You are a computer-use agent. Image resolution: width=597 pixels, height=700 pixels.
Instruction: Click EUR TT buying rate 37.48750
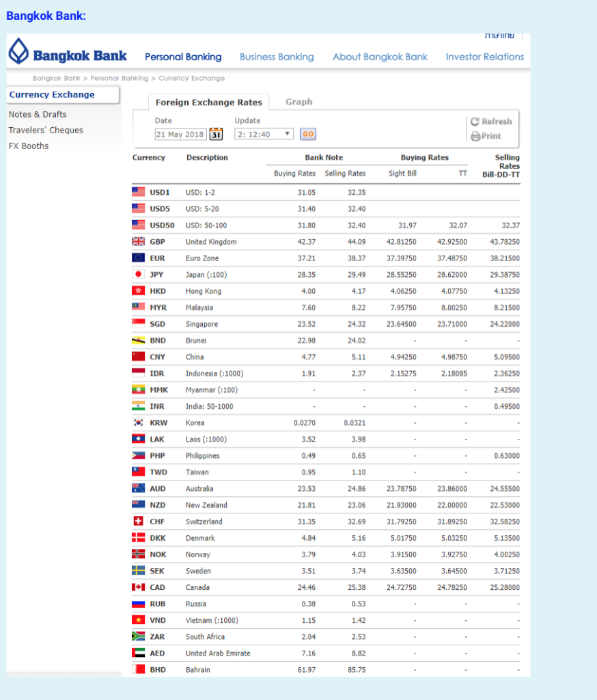click(x=452, y=258)
